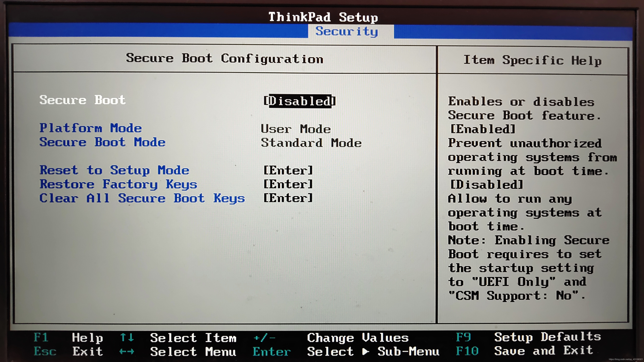The width and height of the screenshot is (644, 362).
Task: Click the Select Item footer label
Action: 193,338
